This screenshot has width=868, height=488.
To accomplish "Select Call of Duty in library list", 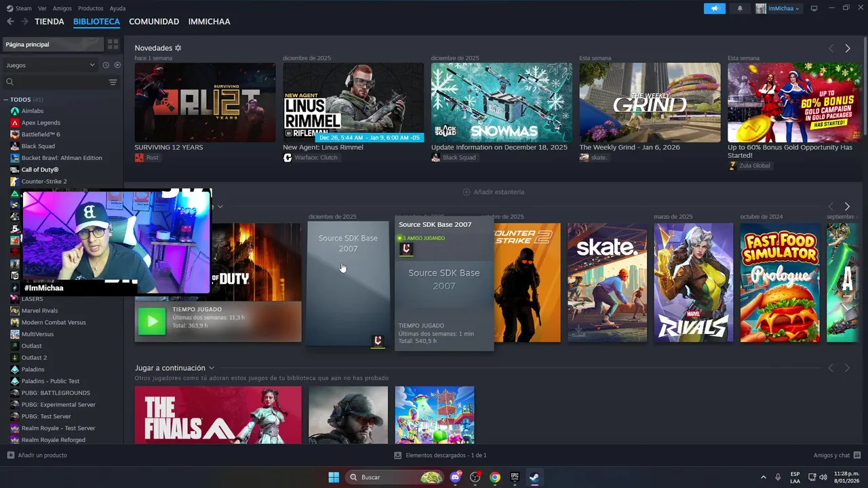I will pyautogui.click(x=40, y=169).
